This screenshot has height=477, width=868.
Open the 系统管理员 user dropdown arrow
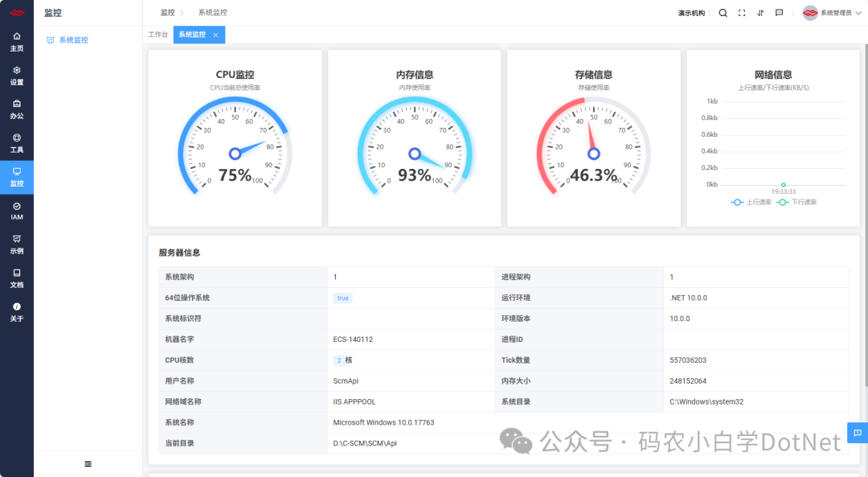pyautogui.click(x=858, y=13)
